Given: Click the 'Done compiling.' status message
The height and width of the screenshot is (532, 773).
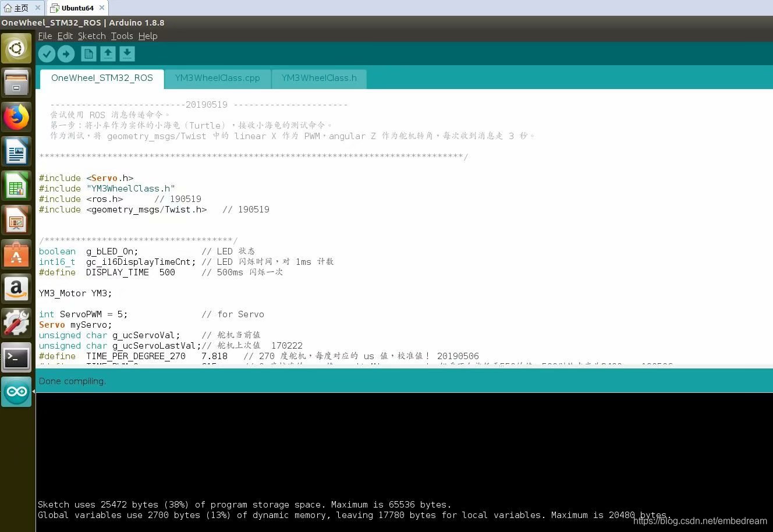Looking at the screenshot, I should click(x=72, y=381).
